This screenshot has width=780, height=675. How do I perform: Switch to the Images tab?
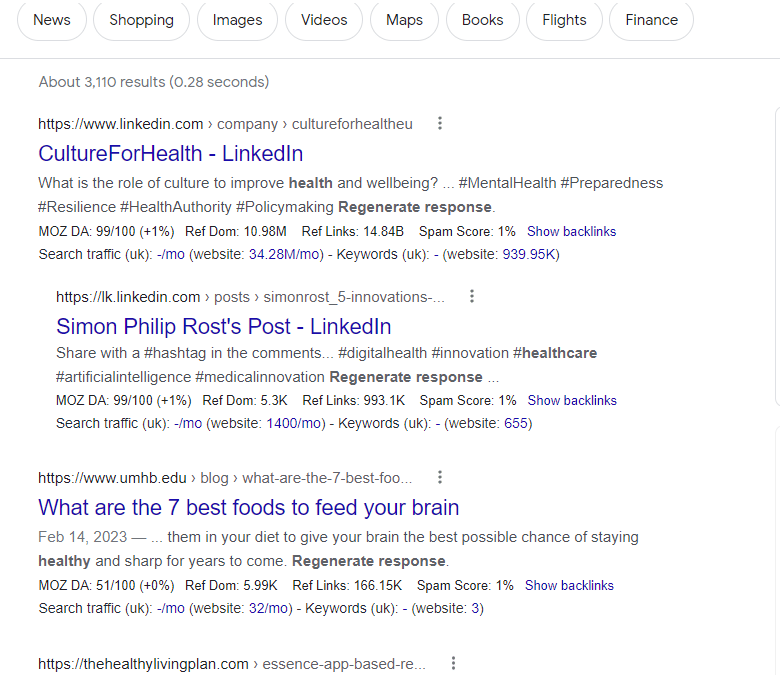[x=237, y=20]
